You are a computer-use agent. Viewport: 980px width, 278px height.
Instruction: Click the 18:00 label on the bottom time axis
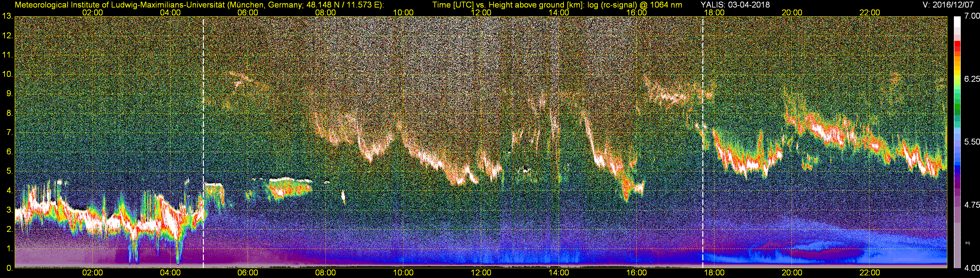pyautogui.click(x=714, y=273)
